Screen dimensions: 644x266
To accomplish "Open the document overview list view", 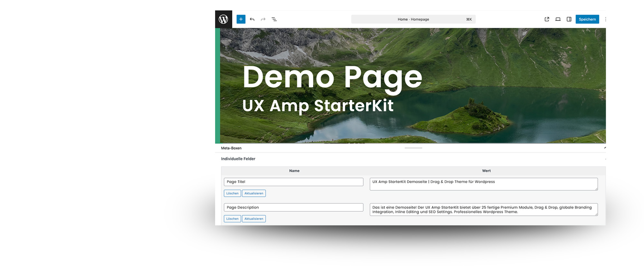I will pyautogui.click(x=274, y=19).
